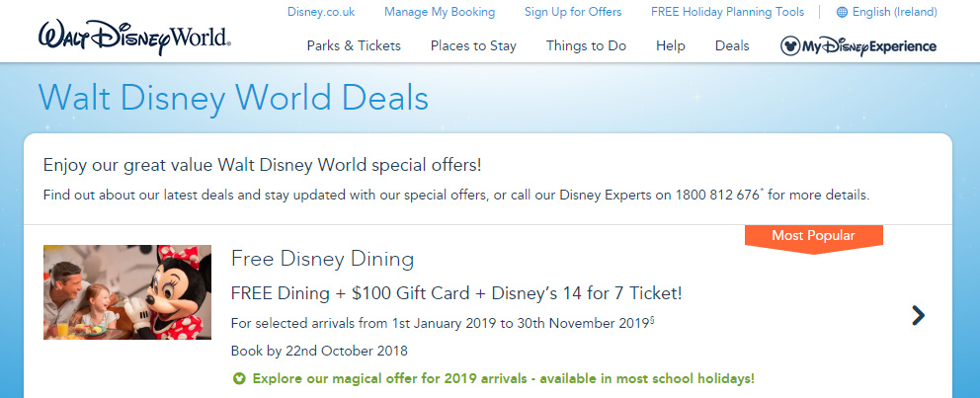Click the Most Popular orange badge
The width and height of the screenshot is (980, 398).
tap(813, 236)
